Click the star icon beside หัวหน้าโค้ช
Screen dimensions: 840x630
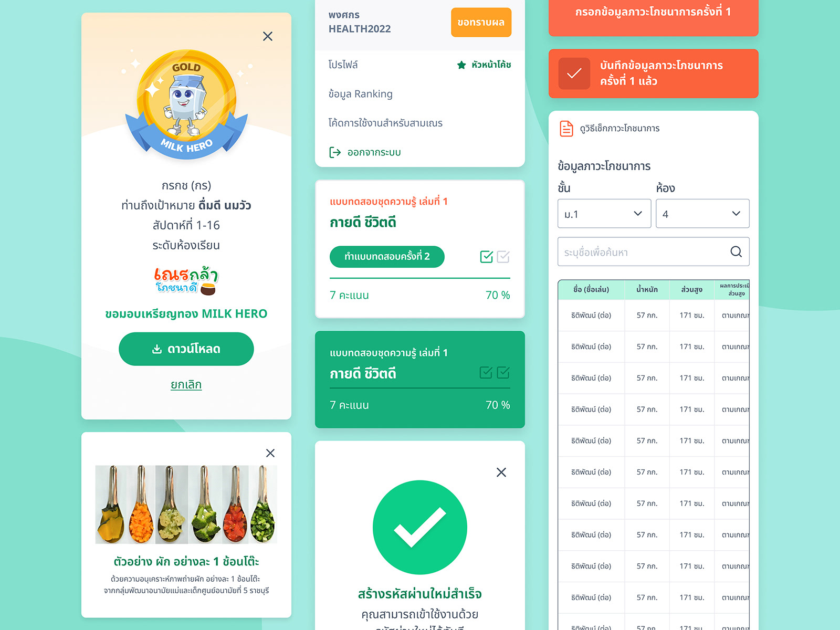461,65
